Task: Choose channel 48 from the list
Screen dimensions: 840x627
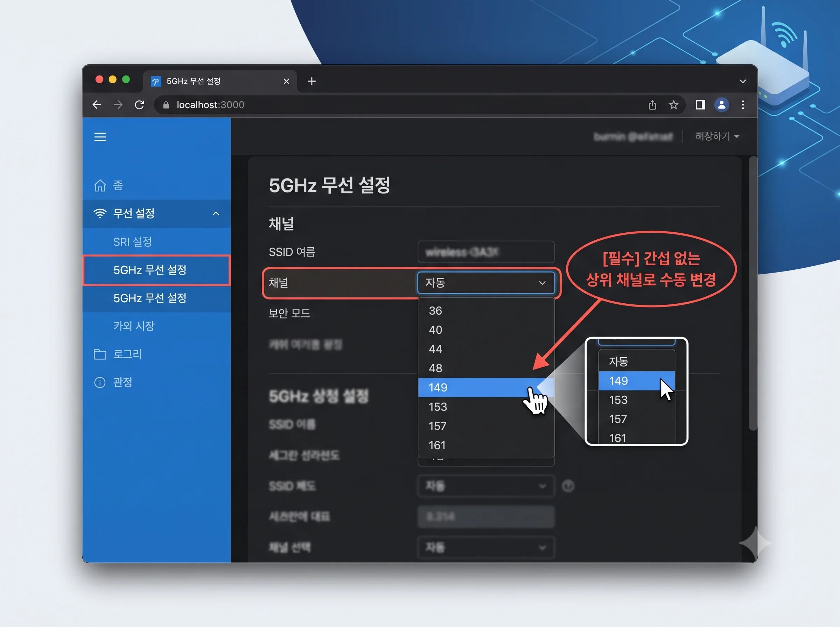Action: (x=486, y=368)
